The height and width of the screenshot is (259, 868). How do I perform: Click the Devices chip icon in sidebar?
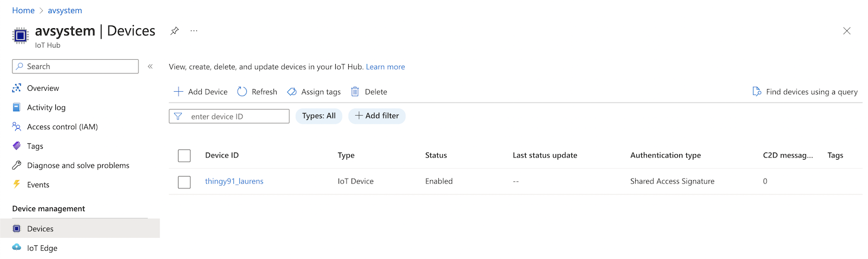pos(17,229)
